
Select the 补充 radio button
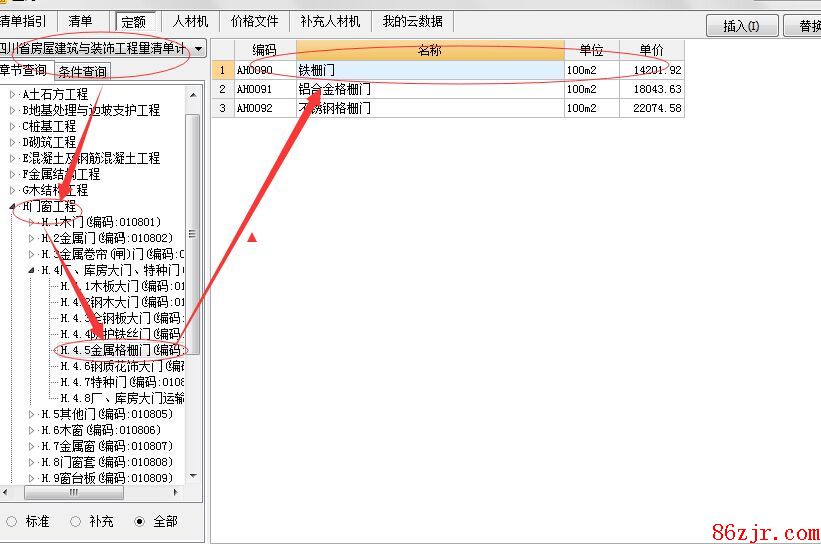point(75,521)
